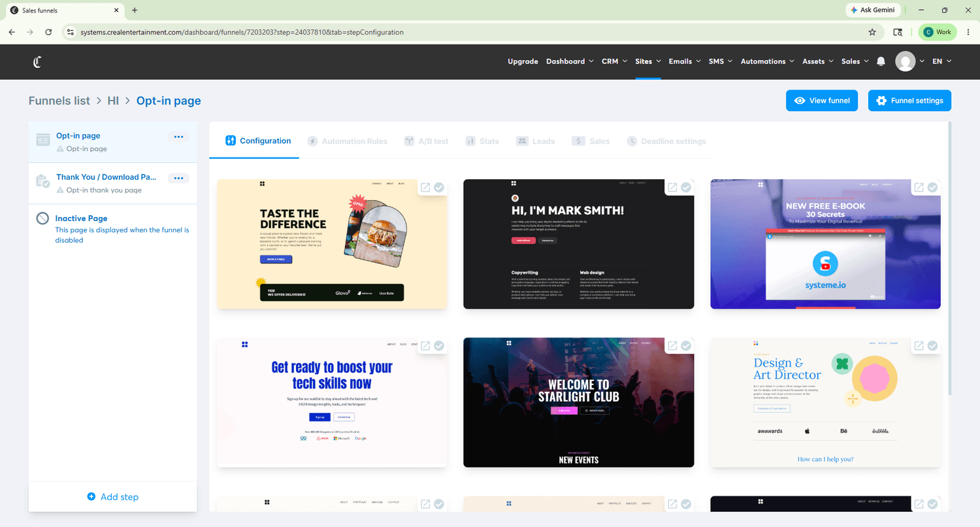Click the site logo icon in the header
Screen dimensions: 980x527
click(37, 61)
